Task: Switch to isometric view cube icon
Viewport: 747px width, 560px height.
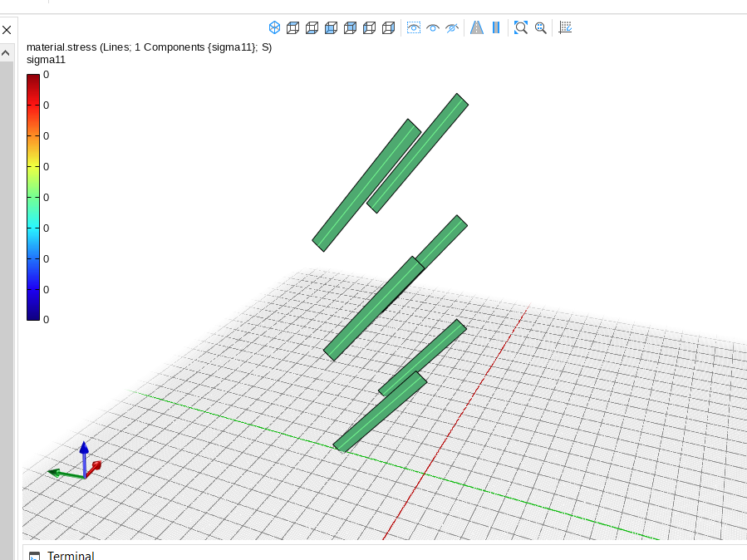Action: click(x=274, y=27)
